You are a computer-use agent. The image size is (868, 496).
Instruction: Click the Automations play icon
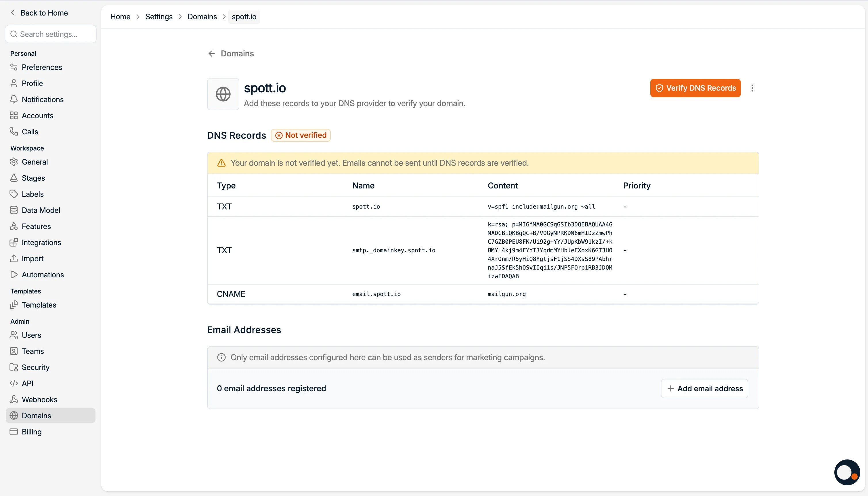[x=14, y=274]
